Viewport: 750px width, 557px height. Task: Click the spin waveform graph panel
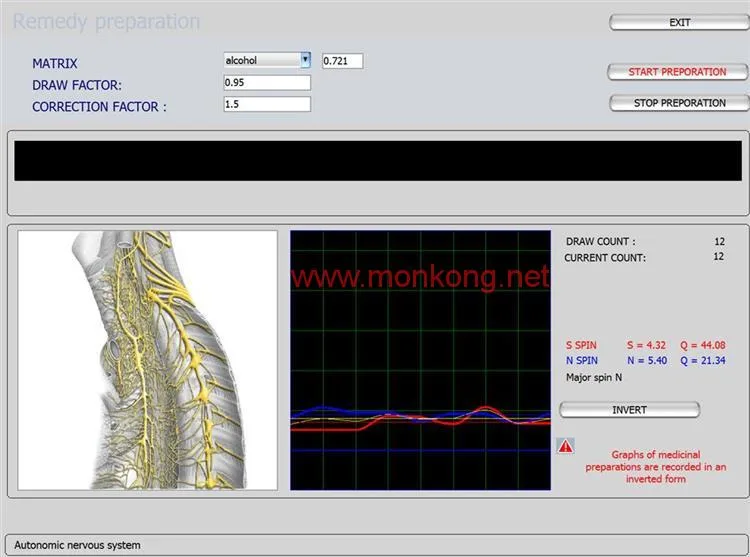pyautogui.click(x=420, y=360)
